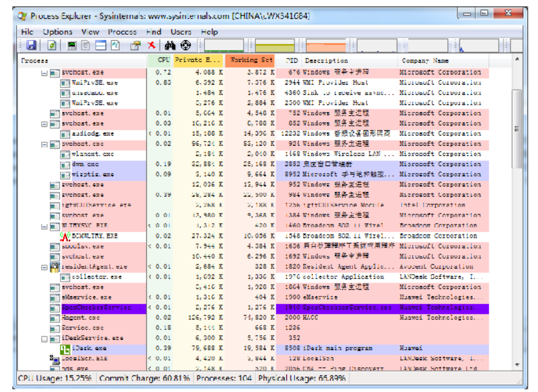Screen dimensions: 538x392
Task: Open the Find menu
Action: 154,32
